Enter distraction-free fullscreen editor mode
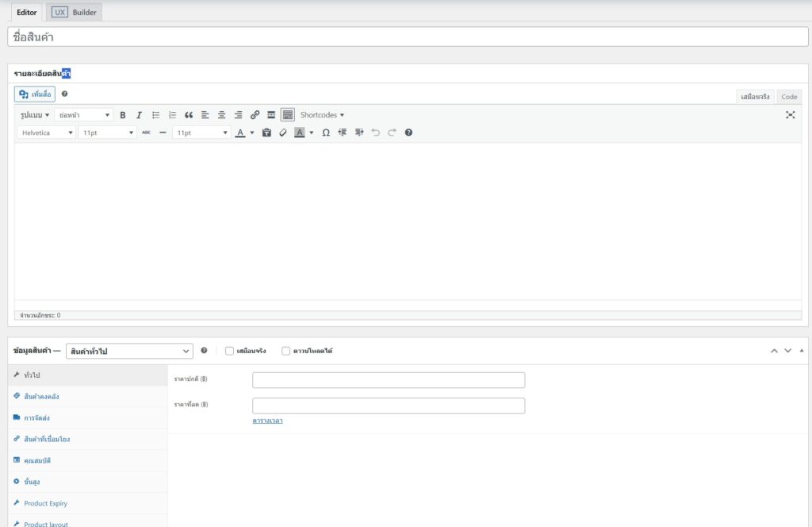 point(790,115)
